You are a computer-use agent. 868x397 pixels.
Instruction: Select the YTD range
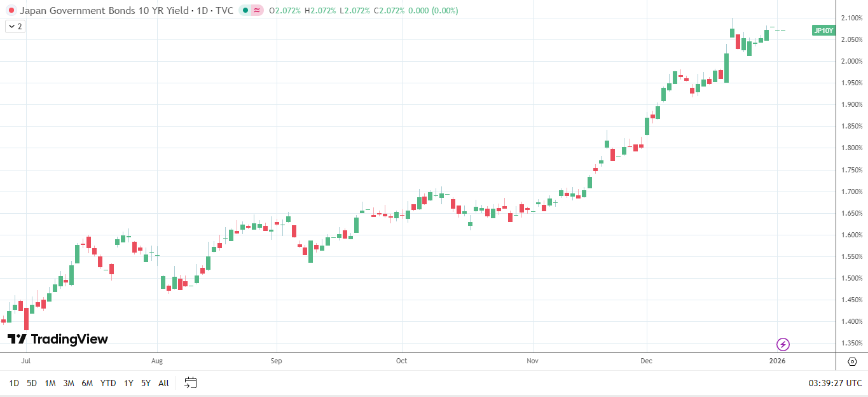click(x=108, y=383)
